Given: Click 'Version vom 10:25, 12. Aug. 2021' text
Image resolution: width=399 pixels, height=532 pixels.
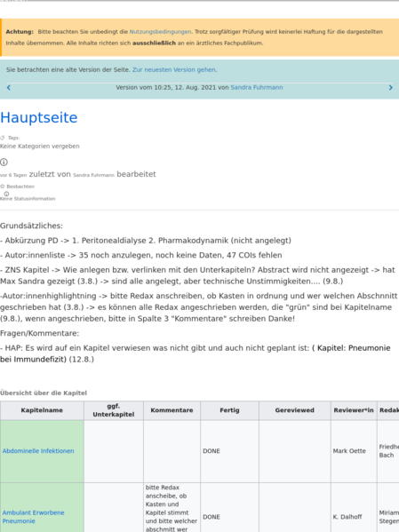Looking at the screenshot, I should pyautogui.click(x=165, y=88).
